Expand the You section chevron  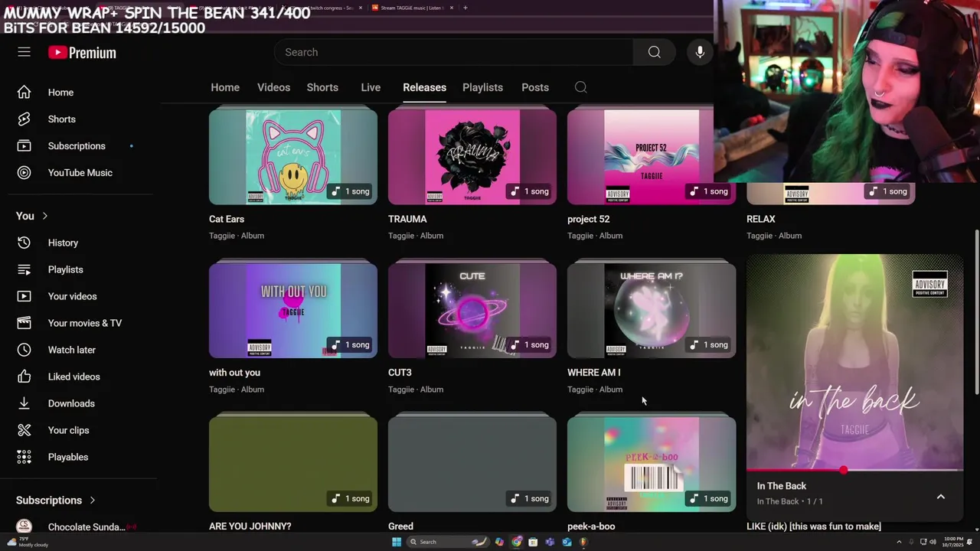coord(44,216)
